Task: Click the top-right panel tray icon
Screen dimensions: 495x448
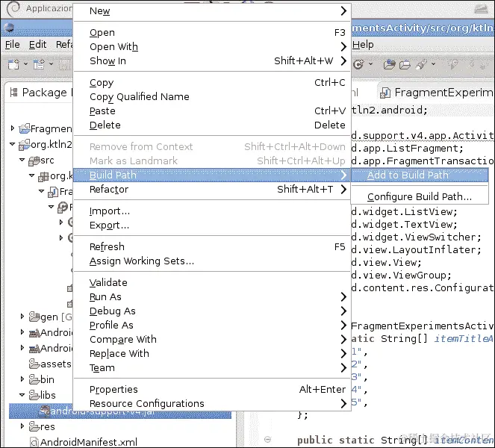Action: click(x=481, y=9)
